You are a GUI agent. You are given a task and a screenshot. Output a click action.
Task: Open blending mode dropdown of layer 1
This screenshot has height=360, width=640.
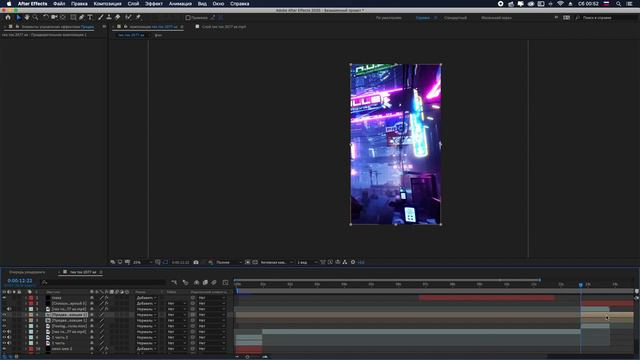147,298
